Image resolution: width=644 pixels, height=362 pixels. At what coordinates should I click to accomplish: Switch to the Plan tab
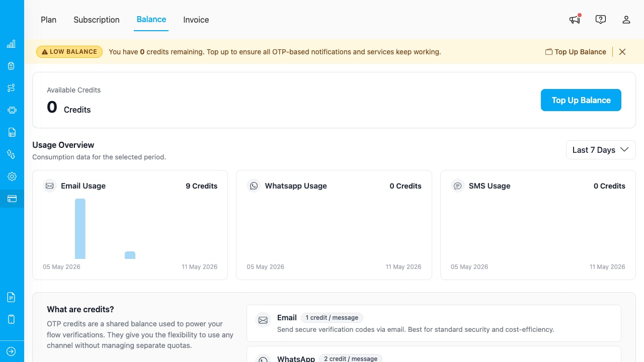tap(49, 20)
